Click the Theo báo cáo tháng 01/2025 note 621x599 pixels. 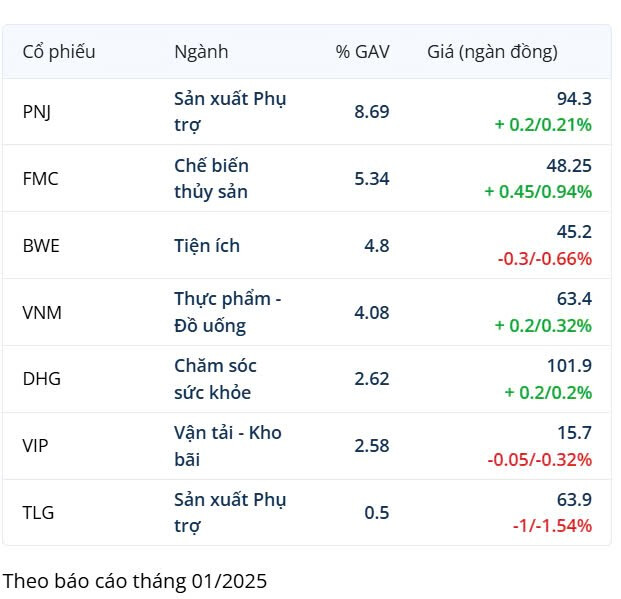[x=135, y=580]
